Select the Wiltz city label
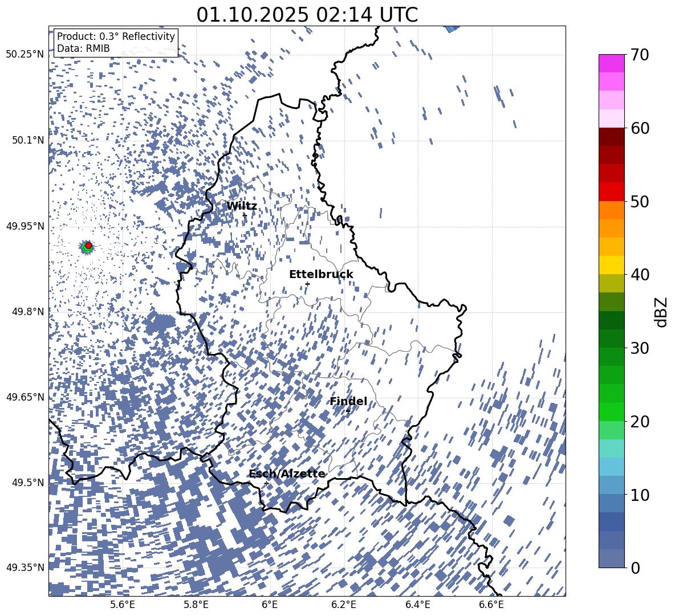Image resolution: width=675 pixels, height=616 pixels. tap(242, 206)
